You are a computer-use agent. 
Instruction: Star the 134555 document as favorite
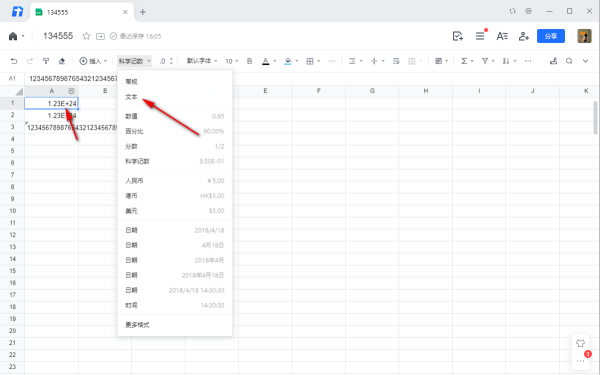(86, 36)
